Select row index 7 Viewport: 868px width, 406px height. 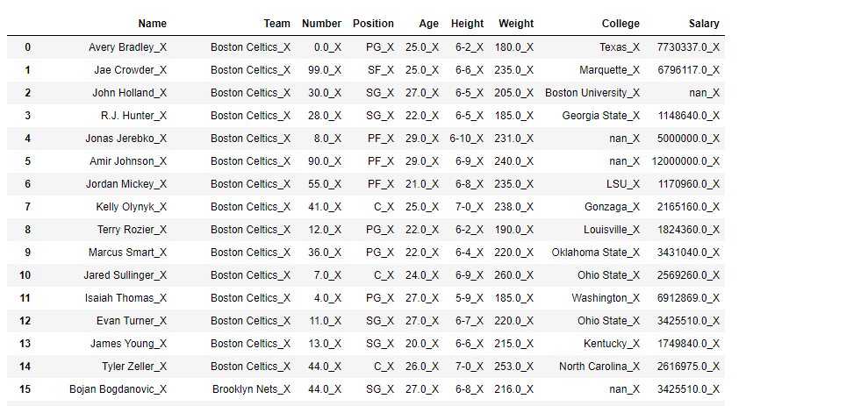(x=27, y=207)
